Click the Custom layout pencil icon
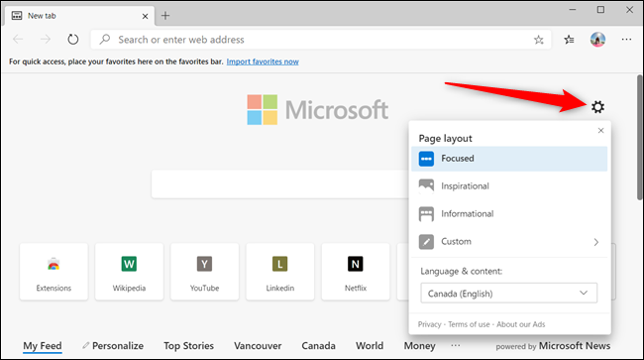 [426, 242]
